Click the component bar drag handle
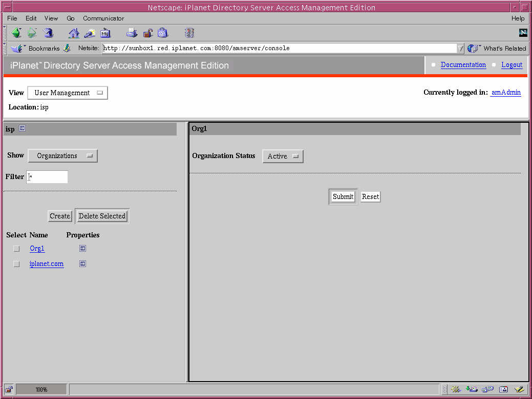The image size is (532, 399). tap(444, 389)
